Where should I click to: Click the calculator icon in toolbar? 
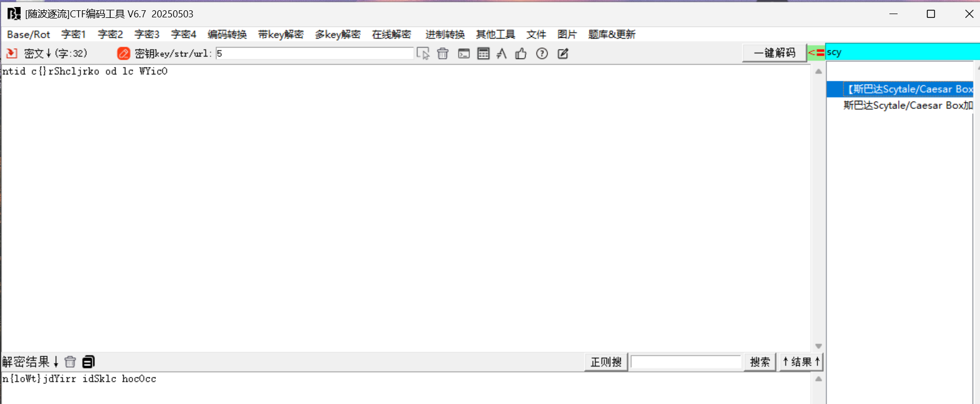tap(483, 53)
